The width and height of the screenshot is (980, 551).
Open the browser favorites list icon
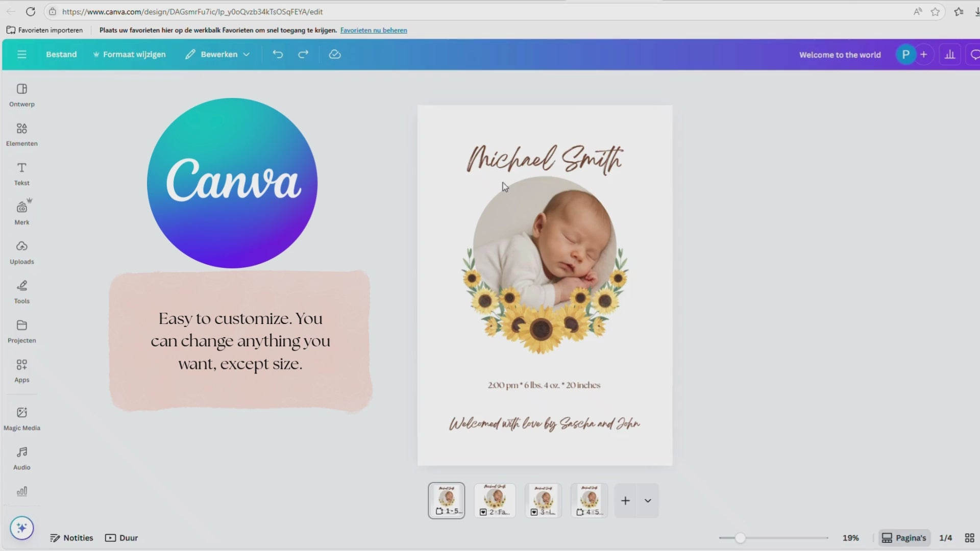coord(959,11)
